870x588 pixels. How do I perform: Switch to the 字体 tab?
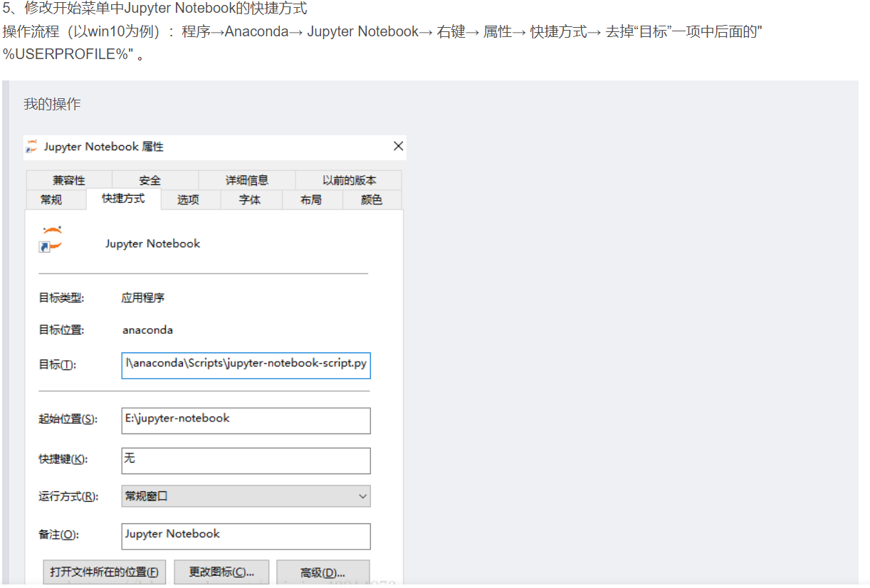(x=250, y=200)
